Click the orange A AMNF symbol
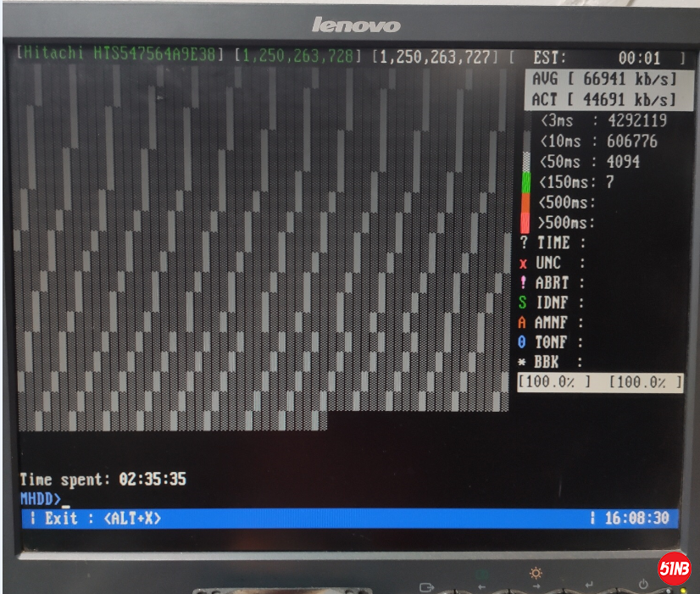 [522, 322]
